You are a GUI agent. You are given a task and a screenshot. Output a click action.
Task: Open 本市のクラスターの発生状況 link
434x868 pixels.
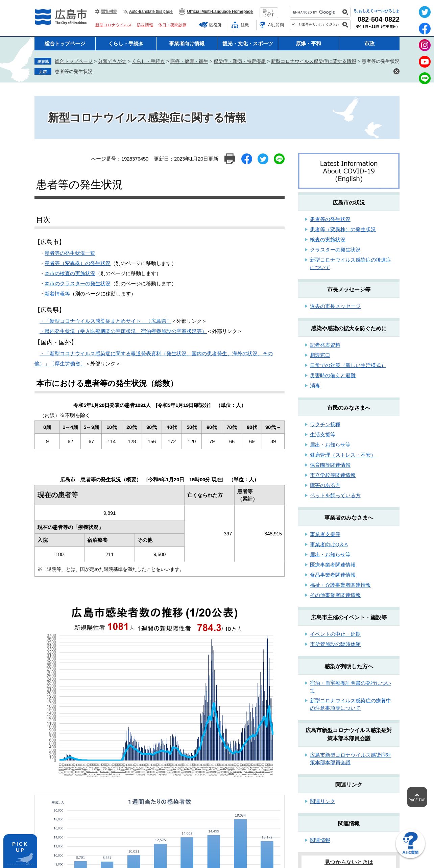(x=77, y=284)
